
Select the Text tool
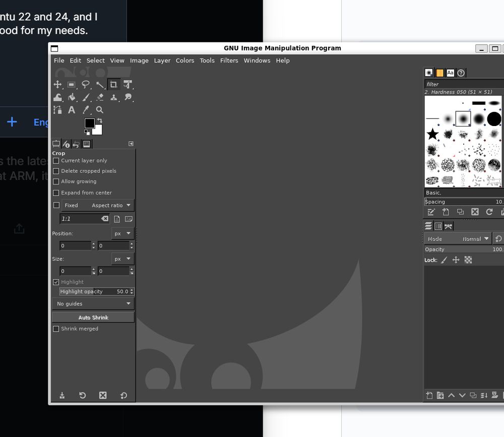(x=72, y=110)
